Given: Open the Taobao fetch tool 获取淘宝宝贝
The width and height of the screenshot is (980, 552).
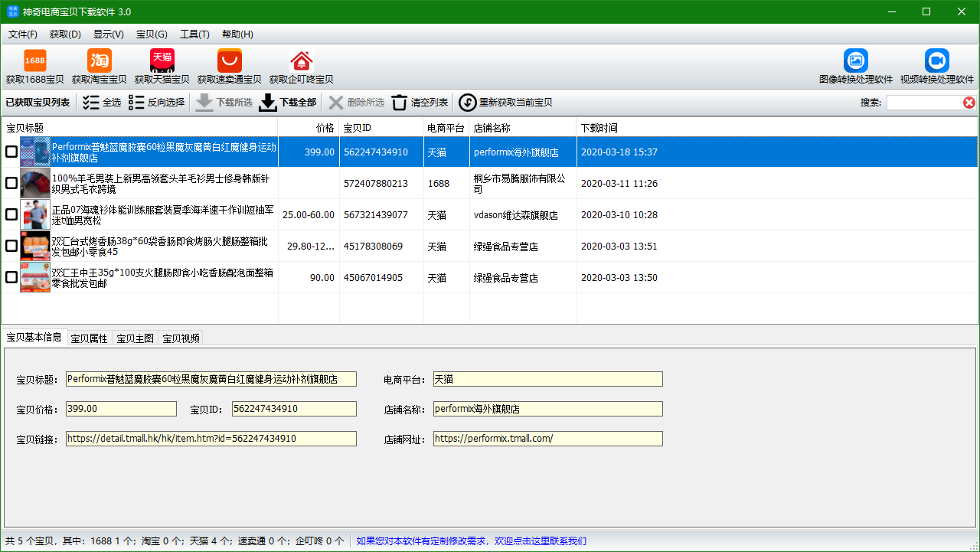Looking at the screenshot, I should [98, 65].
